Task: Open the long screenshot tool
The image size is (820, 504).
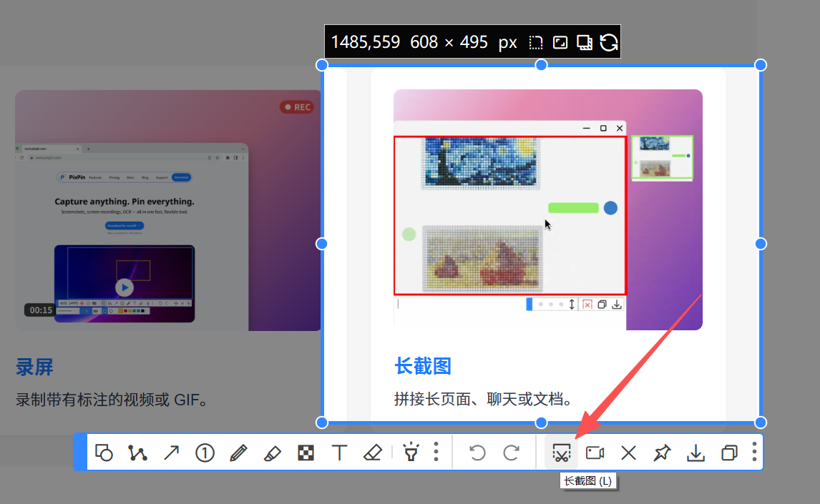Action: (561, 452)
